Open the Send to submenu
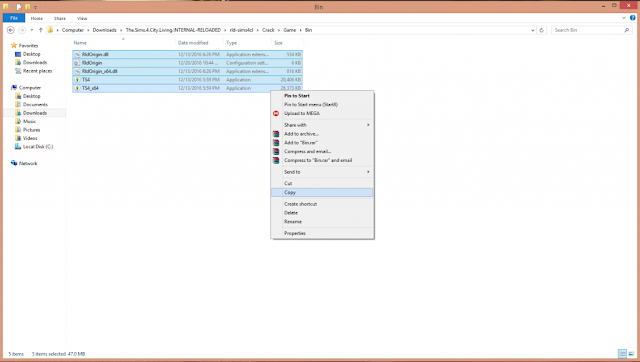The image size is (640, 362). 322,172
